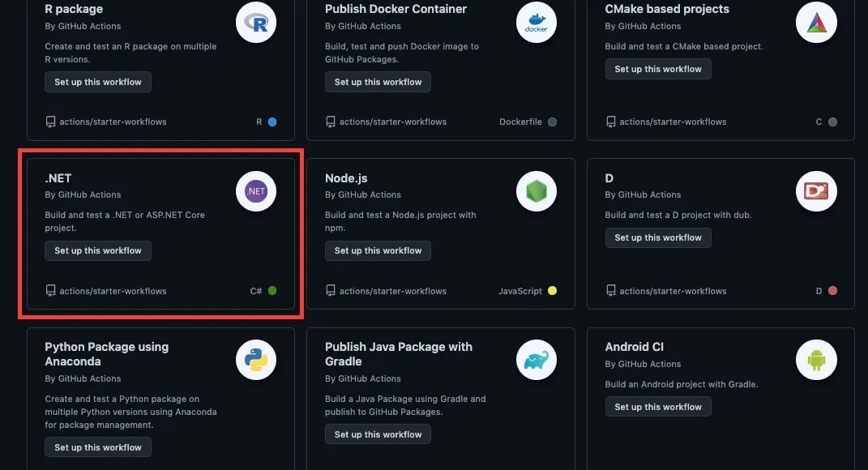Click repo icon in Node.js card
The height and width of the screenshot is (470, 868).
click(x=331, y=291)
